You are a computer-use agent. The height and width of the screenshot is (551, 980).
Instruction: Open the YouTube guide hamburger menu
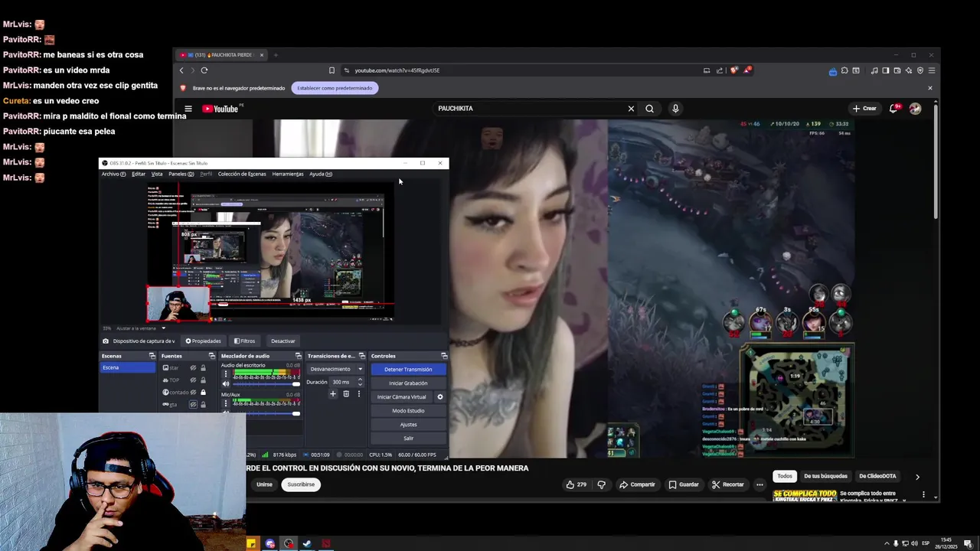click(x=188, y=109)
